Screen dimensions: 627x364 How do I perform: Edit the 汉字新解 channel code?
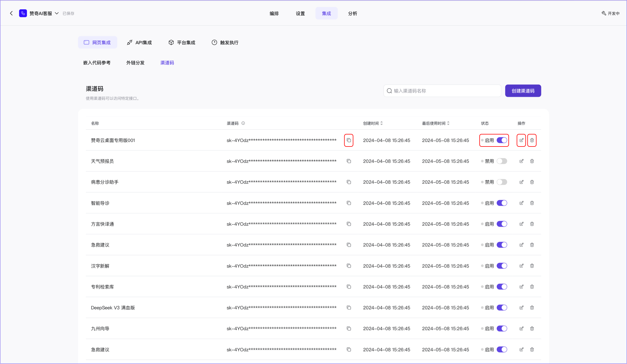[521, 266]
